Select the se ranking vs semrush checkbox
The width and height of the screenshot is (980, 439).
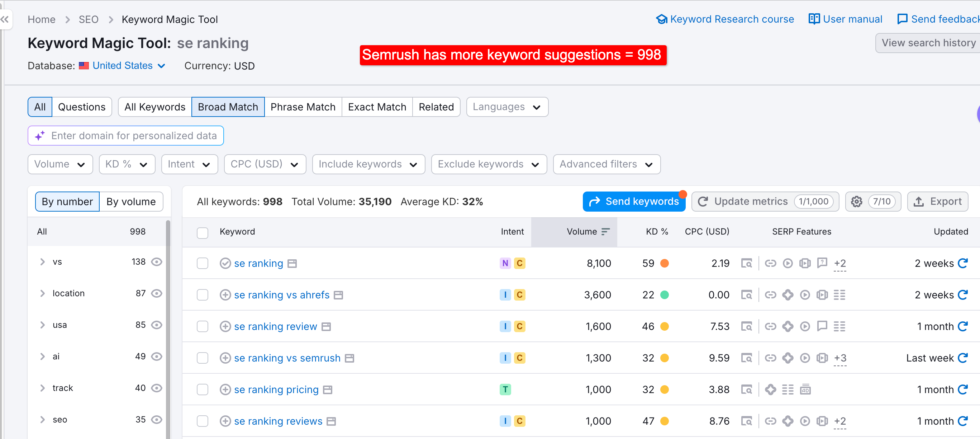coord(203,358)
